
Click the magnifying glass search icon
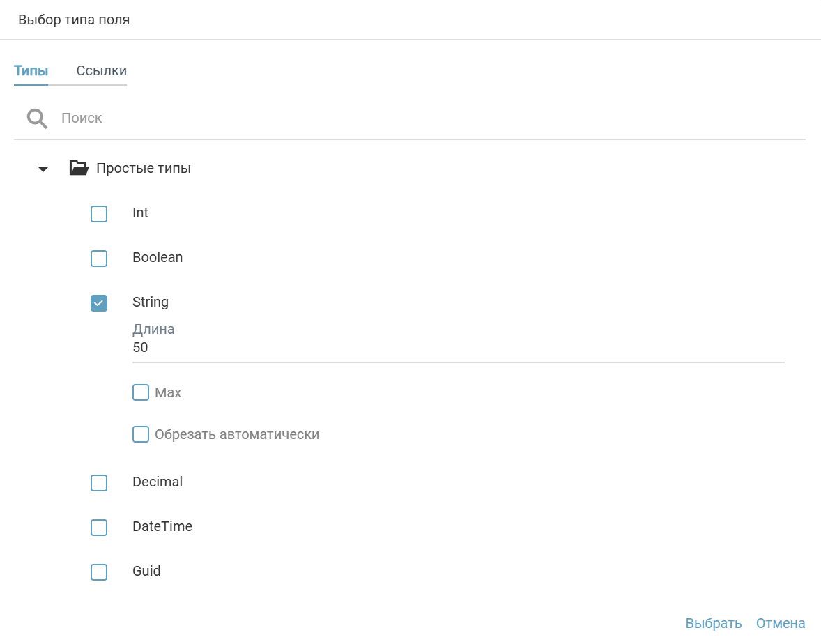click(37, 118)
